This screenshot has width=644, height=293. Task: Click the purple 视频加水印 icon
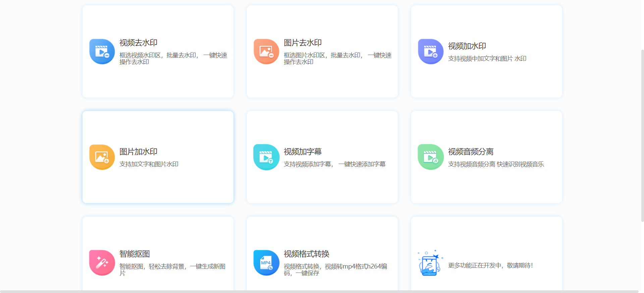[431, 52]
